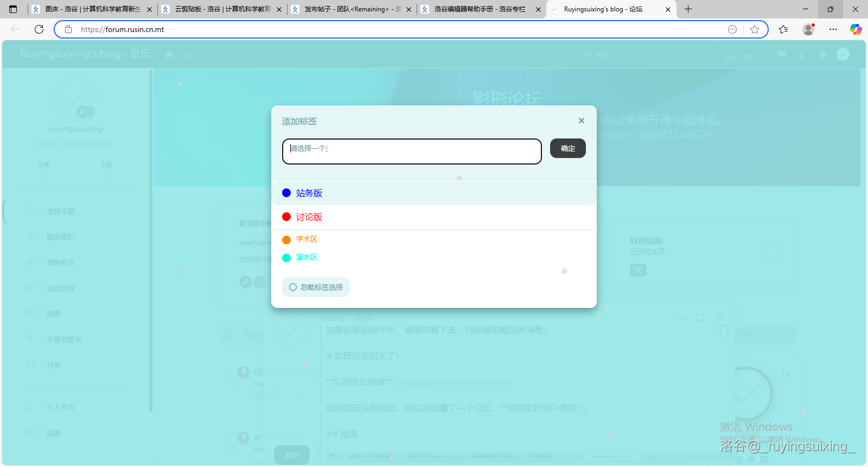Viewport: 868px width, 467px height.
Task: Open the Edge favorites list icon
Action: click(783, 29)
